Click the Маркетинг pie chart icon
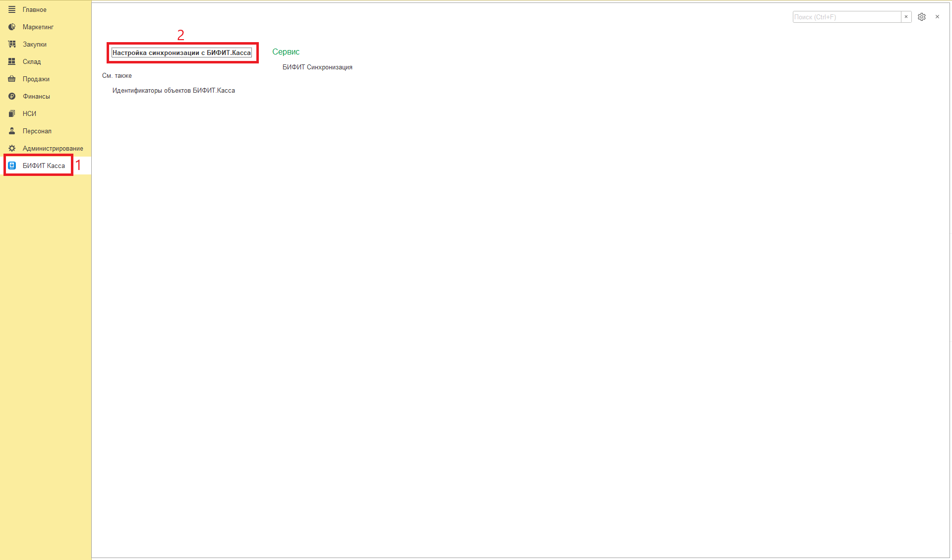This screenshot has width=952, height=560. click(x=12, y=27)
